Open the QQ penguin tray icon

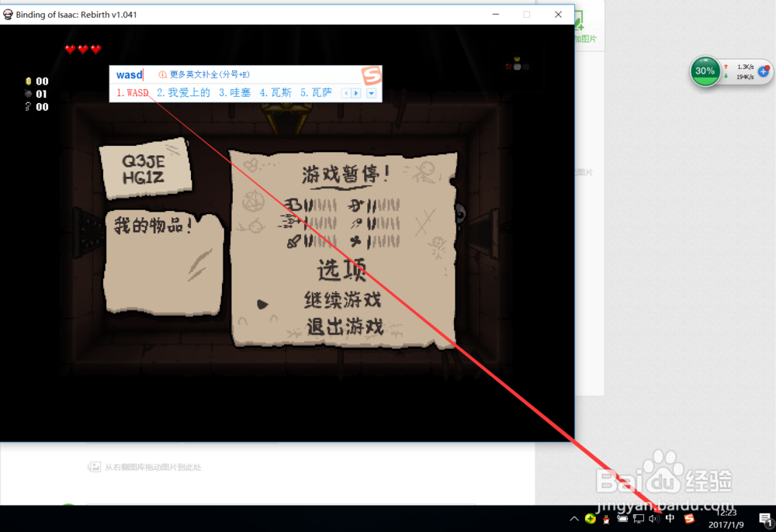click(606, 519)
